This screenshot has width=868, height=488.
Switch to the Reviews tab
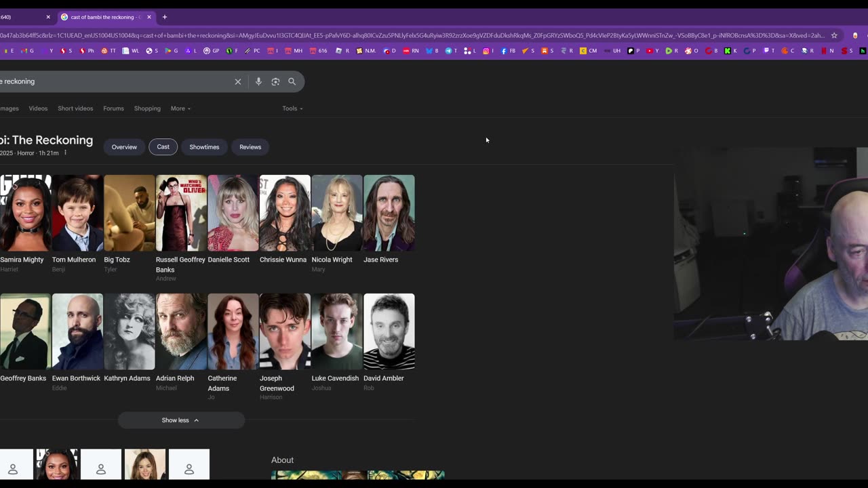tap(250, 147)
